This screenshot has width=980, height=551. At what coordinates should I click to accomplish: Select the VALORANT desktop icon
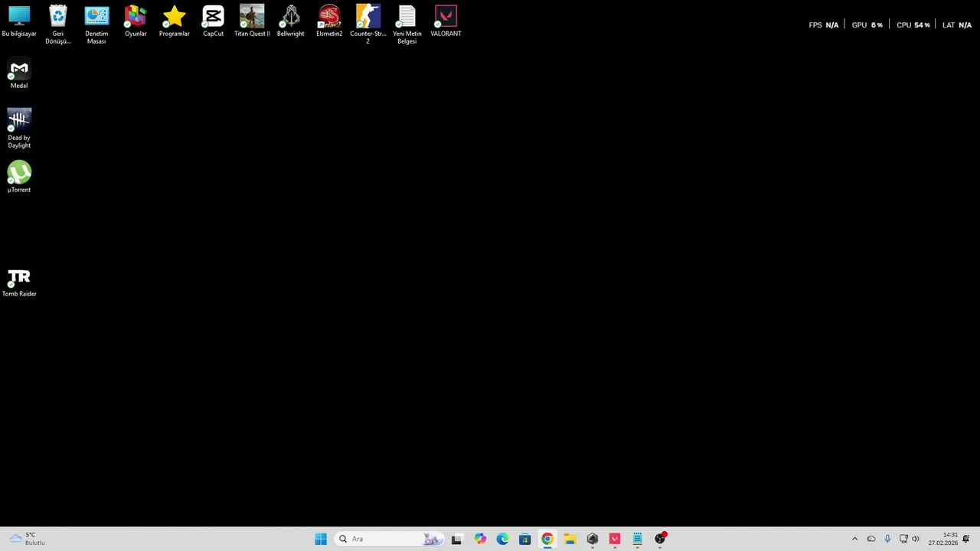click(446, 21)
